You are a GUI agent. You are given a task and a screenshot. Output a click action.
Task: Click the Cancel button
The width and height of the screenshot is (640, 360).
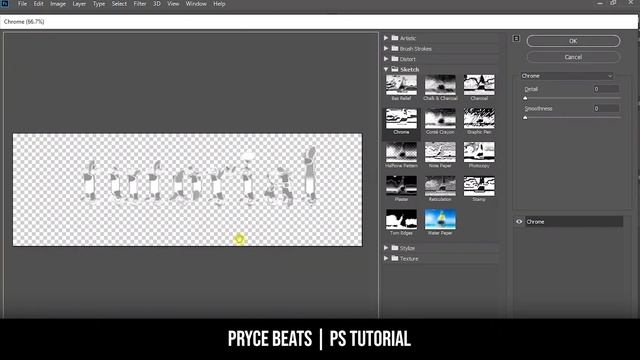coord(573,57)
